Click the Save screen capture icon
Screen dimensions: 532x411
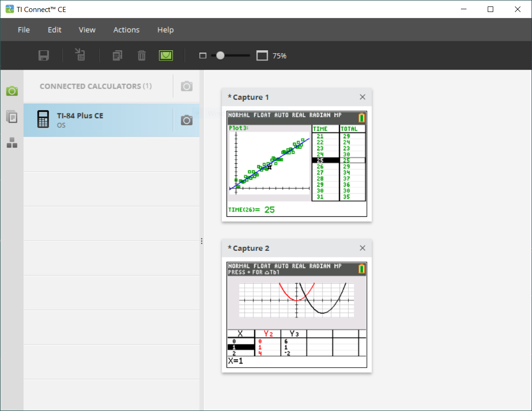pyautogui.click(x=44, y=56)
